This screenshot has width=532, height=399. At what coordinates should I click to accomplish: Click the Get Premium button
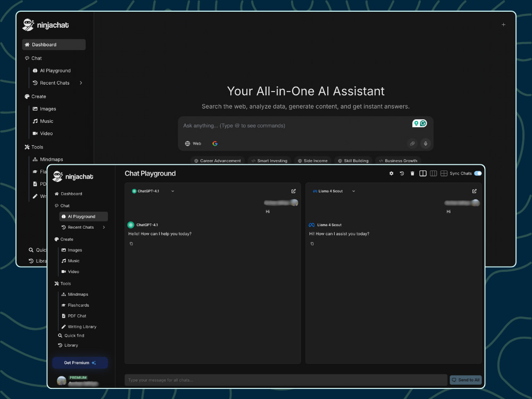[80, 363]
